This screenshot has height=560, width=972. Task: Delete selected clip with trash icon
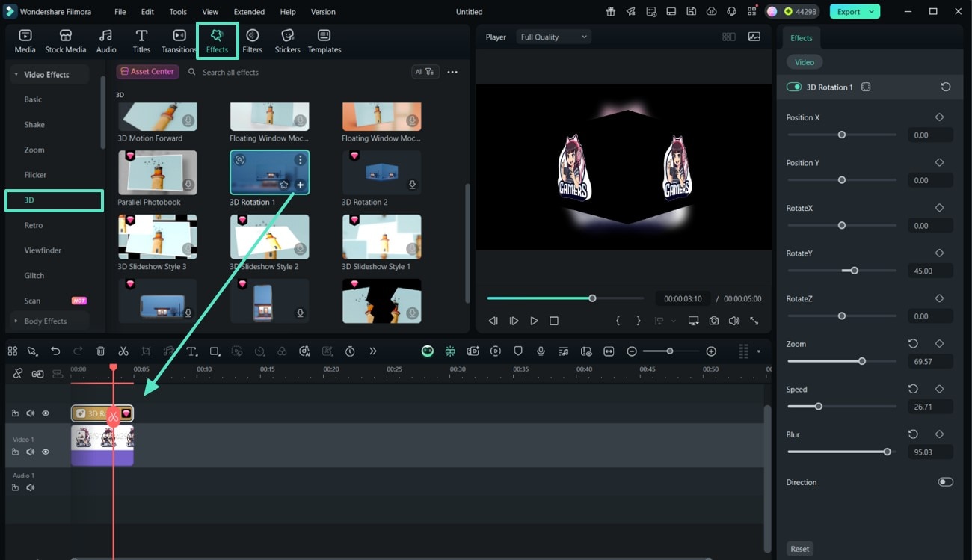(101, 351)
